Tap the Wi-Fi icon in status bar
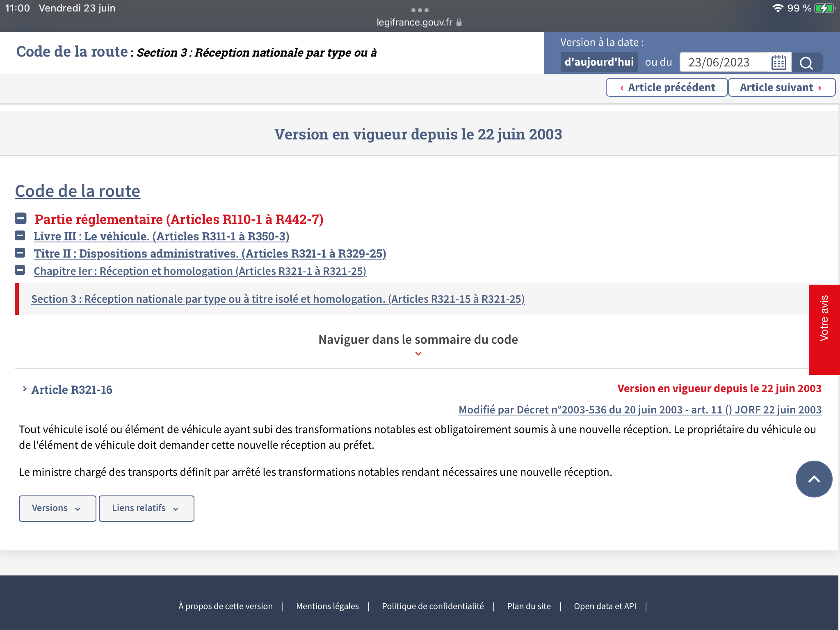 tap(777, 8)
